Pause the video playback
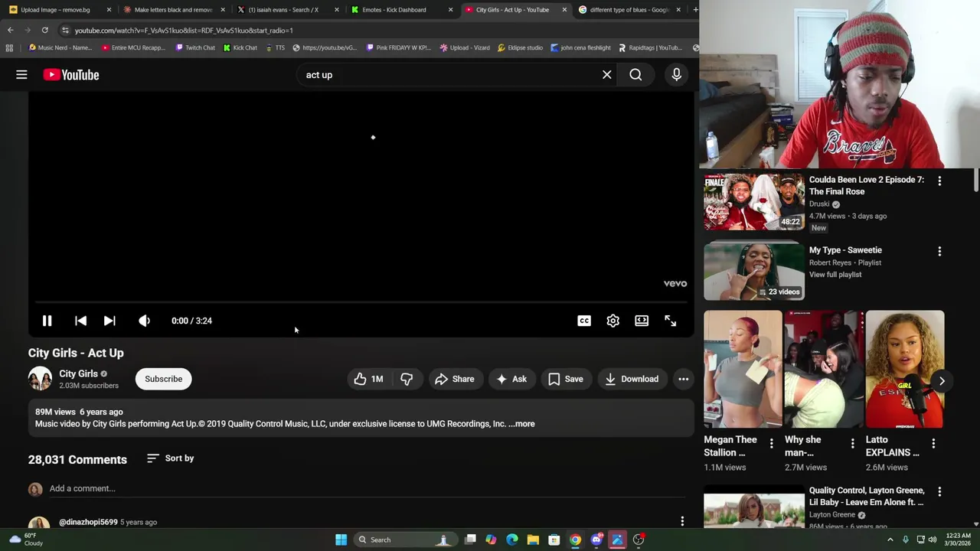Screen dimensions: 980x551 point(47,321)
